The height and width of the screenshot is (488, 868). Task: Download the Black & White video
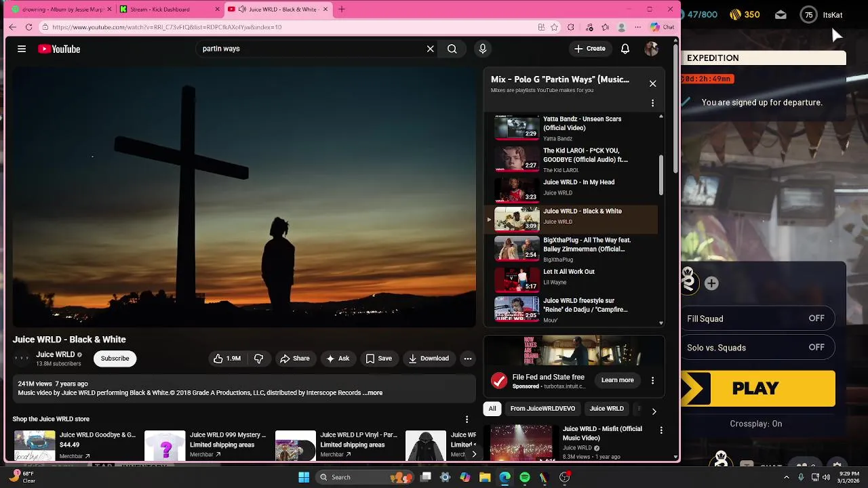click(429, 359)
